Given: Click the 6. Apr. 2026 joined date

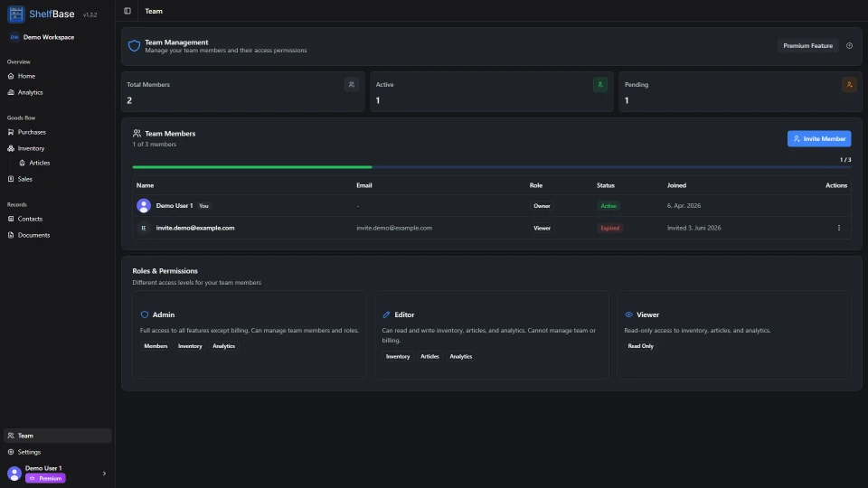Looking at the screenshot, I should click(684, 206).
